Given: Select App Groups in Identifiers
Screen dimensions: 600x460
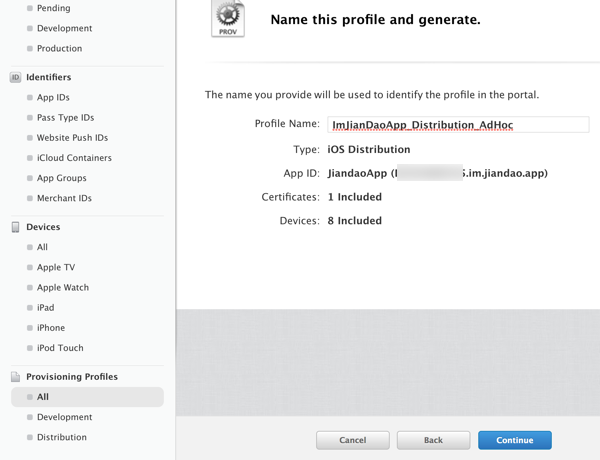Looking at the screenshot, I should tap(61, 178).
